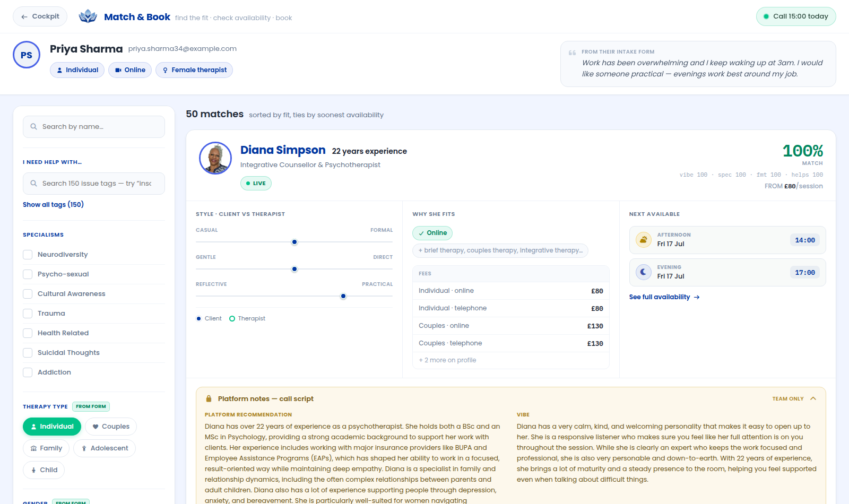
Task: Click the LIVE status badge
Action: tap(256, 184)
